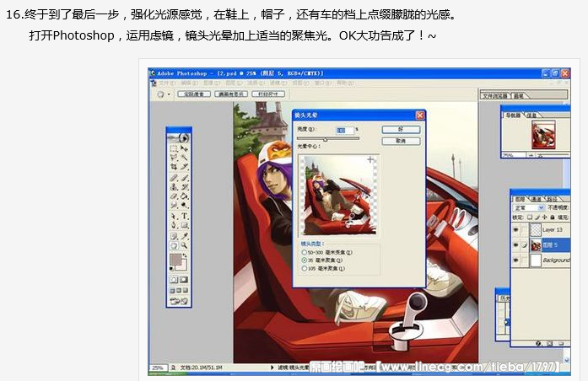The height and width of the screenshot is (381, 588).
Task: Select the Blur tool
Action: click(x=174, y=205)
